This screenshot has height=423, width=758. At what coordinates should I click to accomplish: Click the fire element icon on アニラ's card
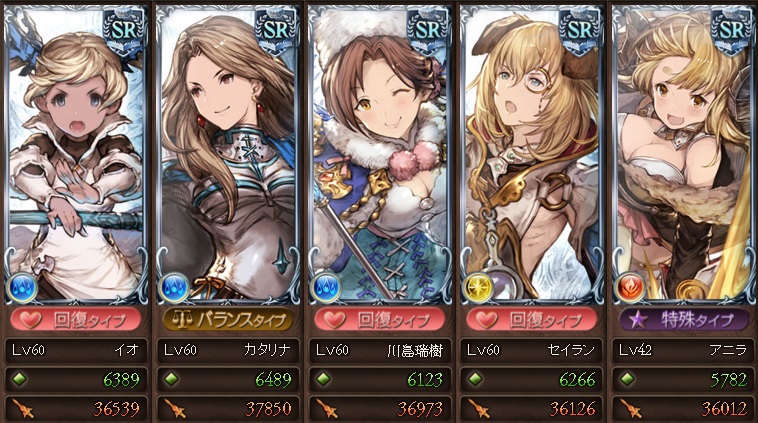click(x=629, y=288)
